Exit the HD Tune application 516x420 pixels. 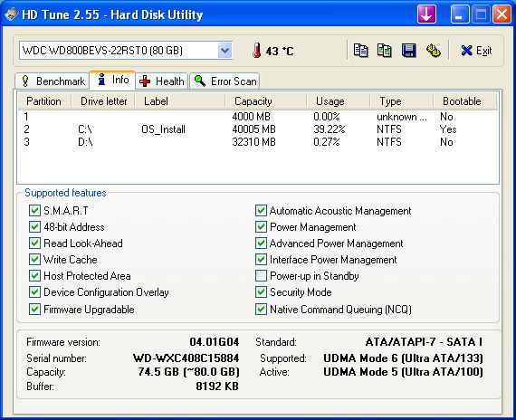(x=476, y=51)
